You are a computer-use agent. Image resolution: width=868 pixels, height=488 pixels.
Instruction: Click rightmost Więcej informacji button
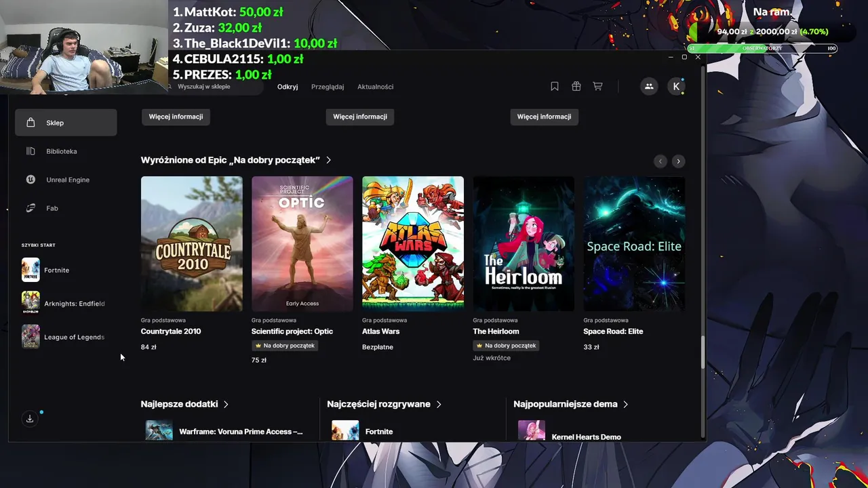click(x=544, y=117)
